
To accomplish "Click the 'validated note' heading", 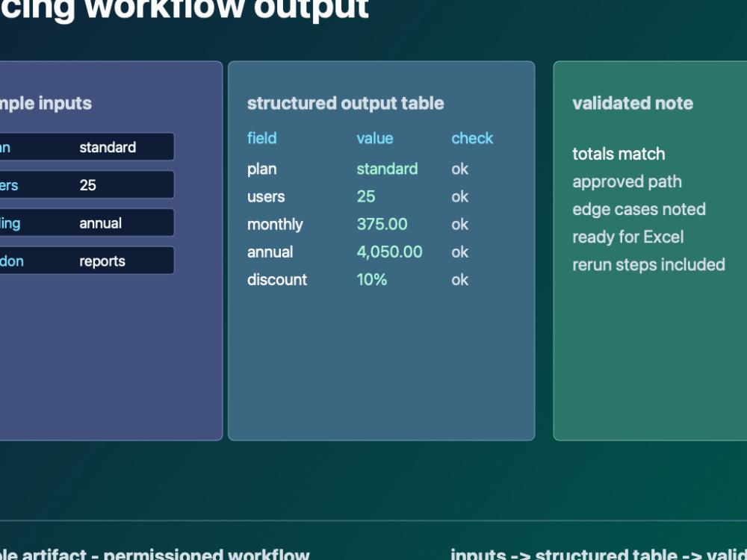I will click(633, 103).
